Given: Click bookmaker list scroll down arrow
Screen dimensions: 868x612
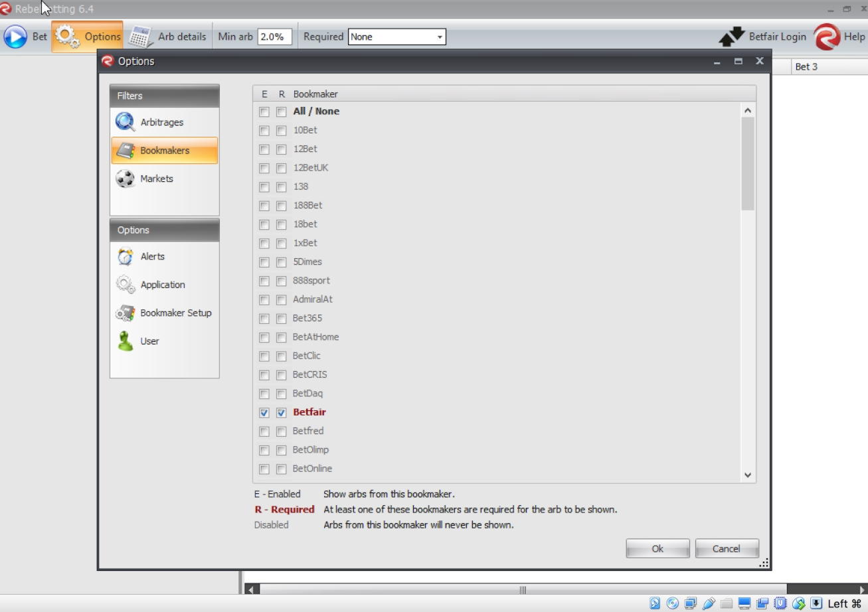Looking at the screenshot, I should coord(748,475).
